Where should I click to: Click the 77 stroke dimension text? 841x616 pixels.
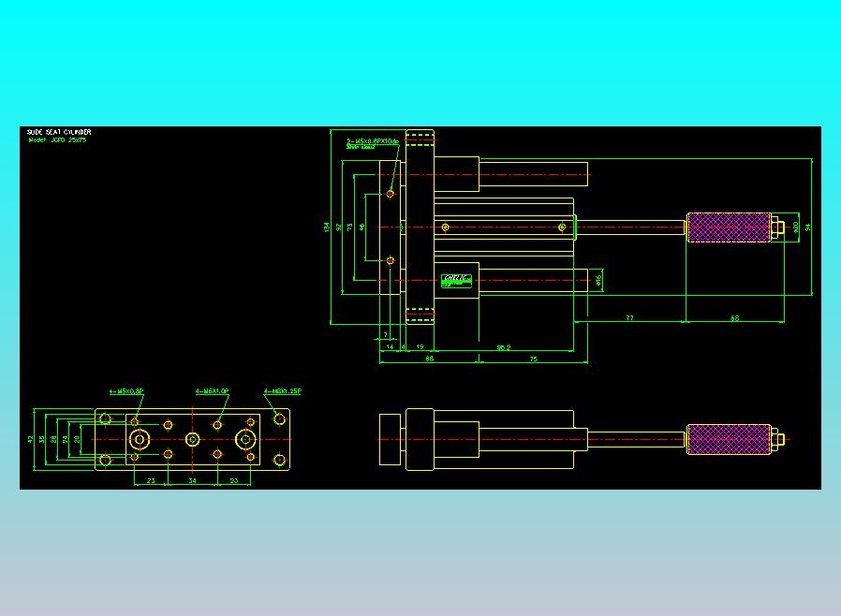tap(629, 318)
